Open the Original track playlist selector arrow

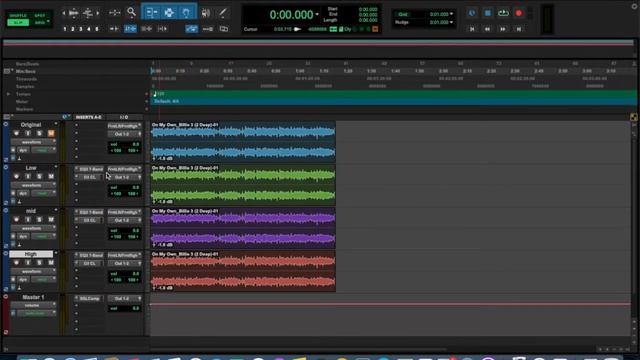56,124
